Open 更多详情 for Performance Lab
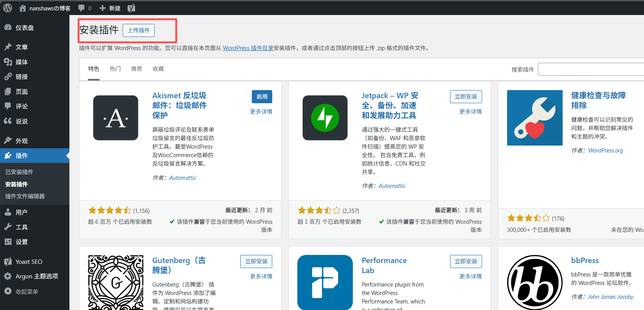Viewport: 644px width, 310px height. (470, 276)
